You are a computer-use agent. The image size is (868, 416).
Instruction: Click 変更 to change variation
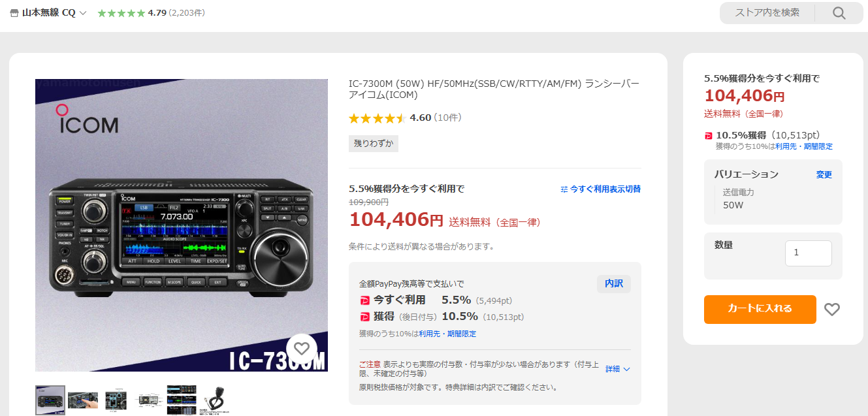(x=824, y=175)
